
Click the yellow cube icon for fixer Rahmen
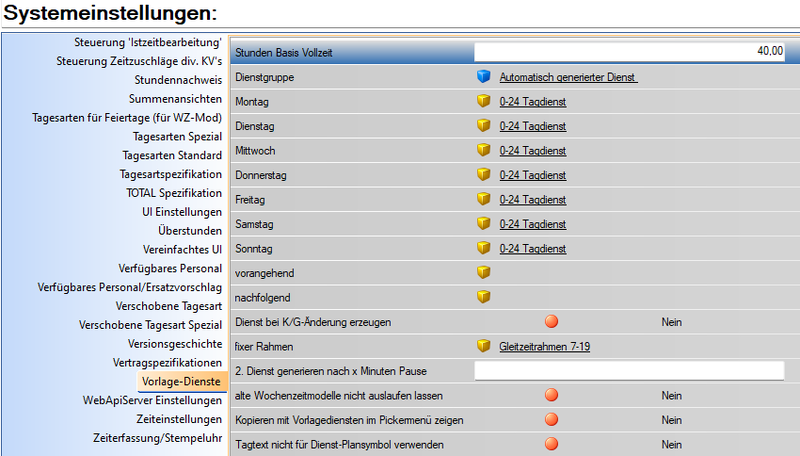(x=483, y=346)
